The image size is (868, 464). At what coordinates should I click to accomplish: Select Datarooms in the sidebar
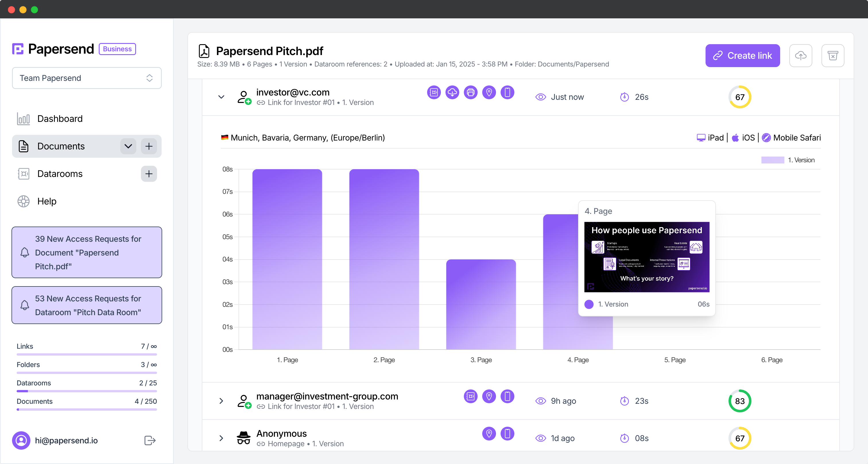[60, 174]
